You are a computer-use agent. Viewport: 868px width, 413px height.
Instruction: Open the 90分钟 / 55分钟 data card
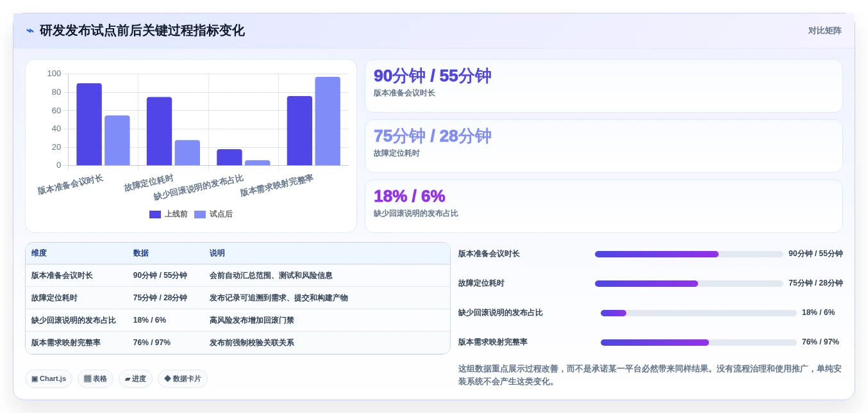pos(603,86)
